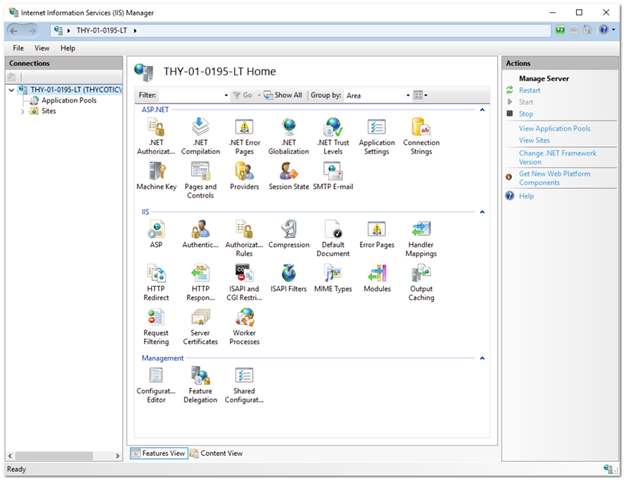This screenshot has width=624, height=480.
Task: Open the View menu
Action: point(42,48)
